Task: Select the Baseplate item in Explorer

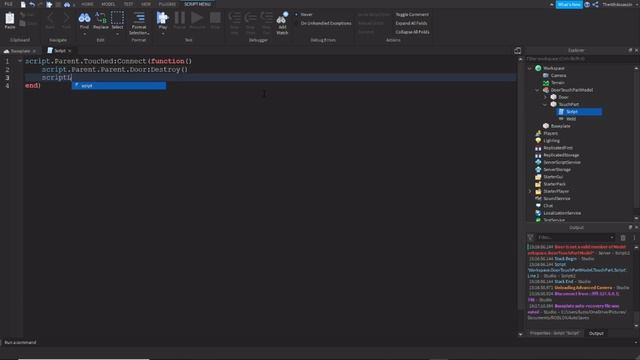Action: 560,126
